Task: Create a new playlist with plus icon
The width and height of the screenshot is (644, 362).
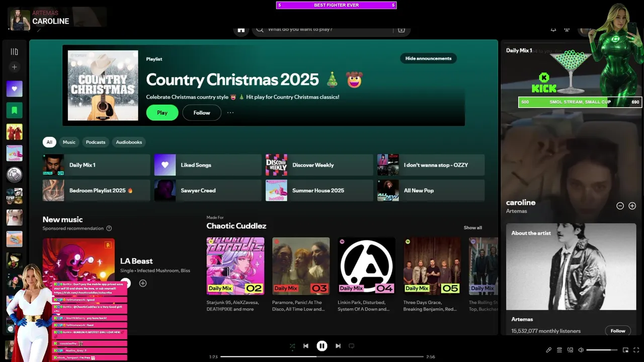Action: [14, 67]
